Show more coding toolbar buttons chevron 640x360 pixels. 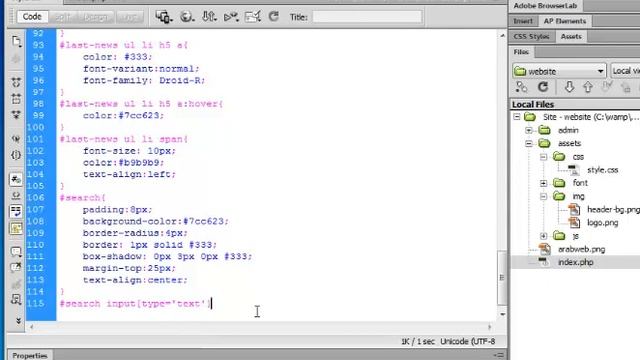18,321
